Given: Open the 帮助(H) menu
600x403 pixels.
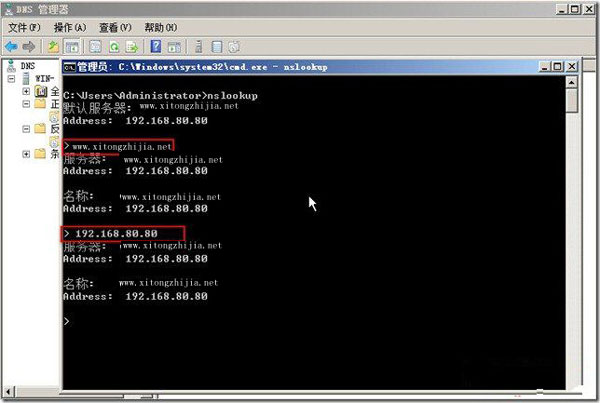Looking at the screenshot, I should [161, 28].
